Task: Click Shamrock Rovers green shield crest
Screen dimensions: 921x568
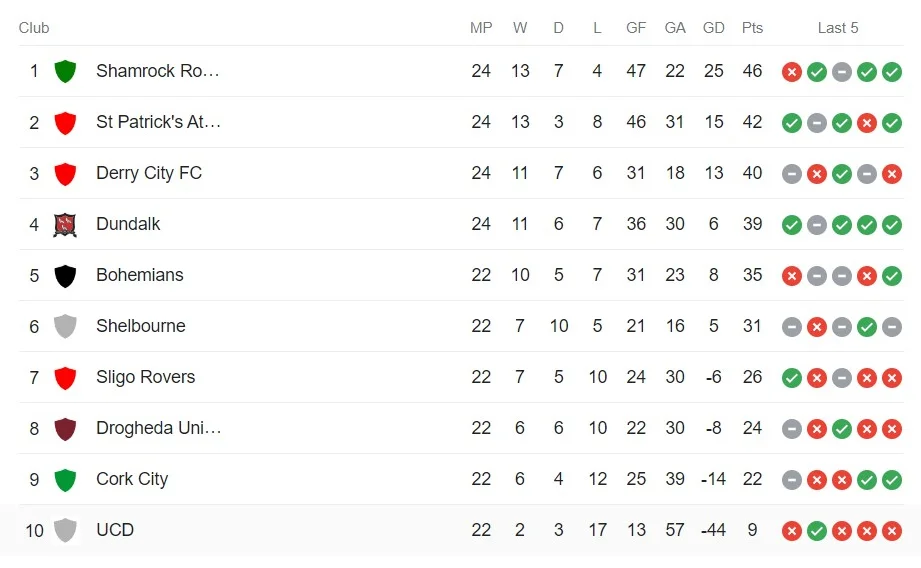Action: [x=65, y=71]
